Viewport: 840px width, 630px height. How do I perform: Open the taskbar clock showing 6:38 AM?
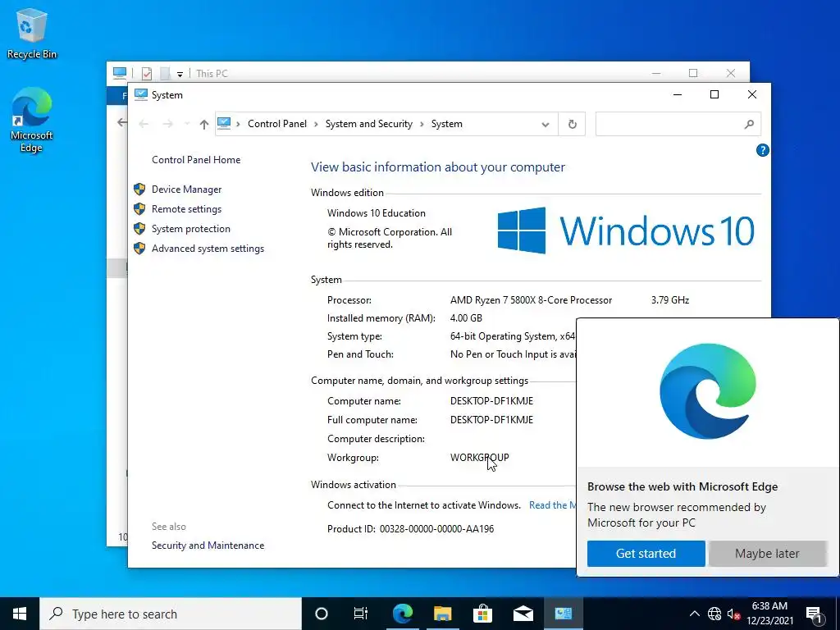[x=769, y=614]
